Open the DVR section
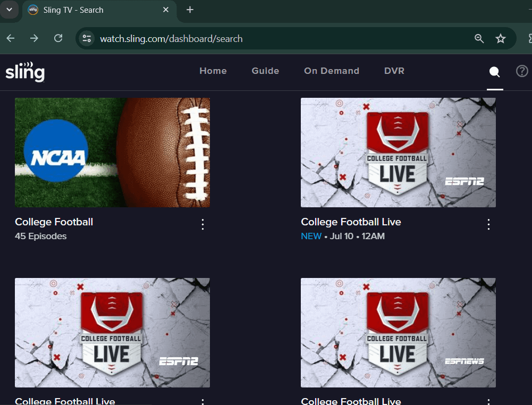This screenshot has height=405, width=532. click(x=394, y=71)
